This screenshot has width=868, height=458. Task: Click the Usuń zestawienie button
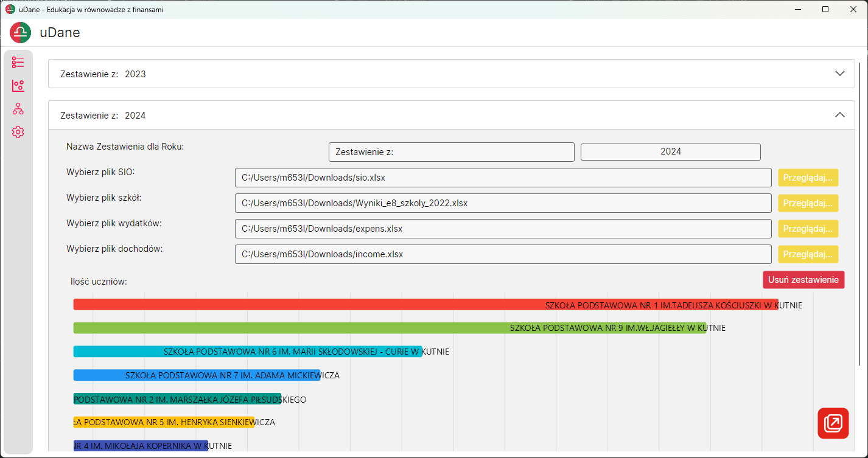click(803, 280)
